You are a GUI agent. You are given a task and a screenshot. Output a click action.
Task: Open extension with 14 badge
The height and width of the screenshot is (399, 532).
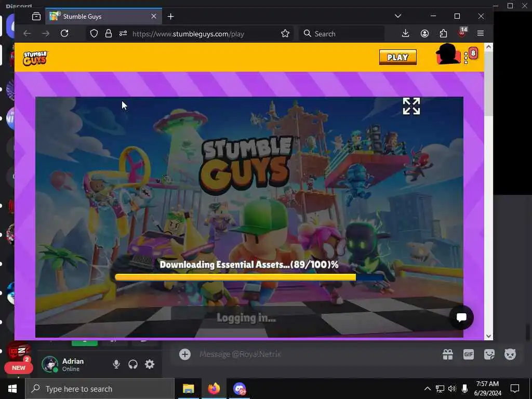click(x=462, y=33)
